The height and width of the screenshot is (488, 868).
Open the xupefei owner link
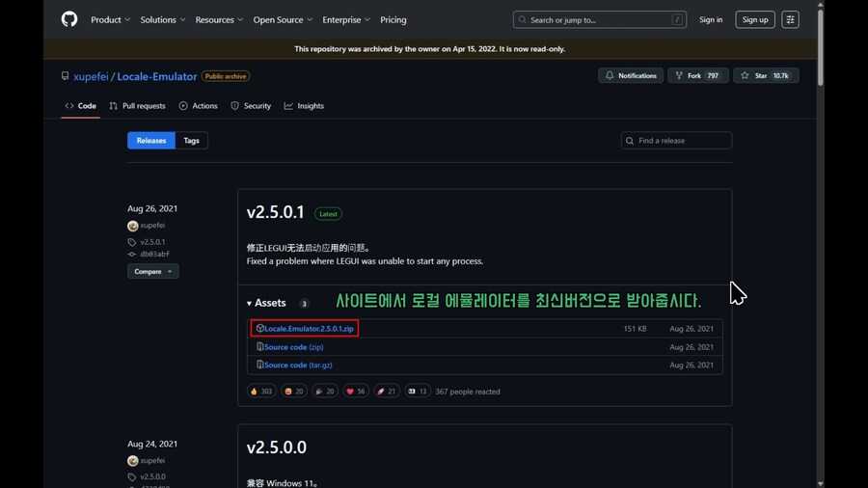(x=91, y=76)
